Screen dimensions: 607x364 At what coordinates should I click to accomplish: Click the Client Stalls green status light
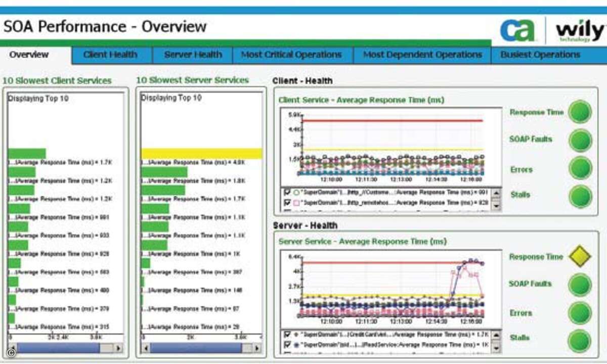click(x=580, y=196)
